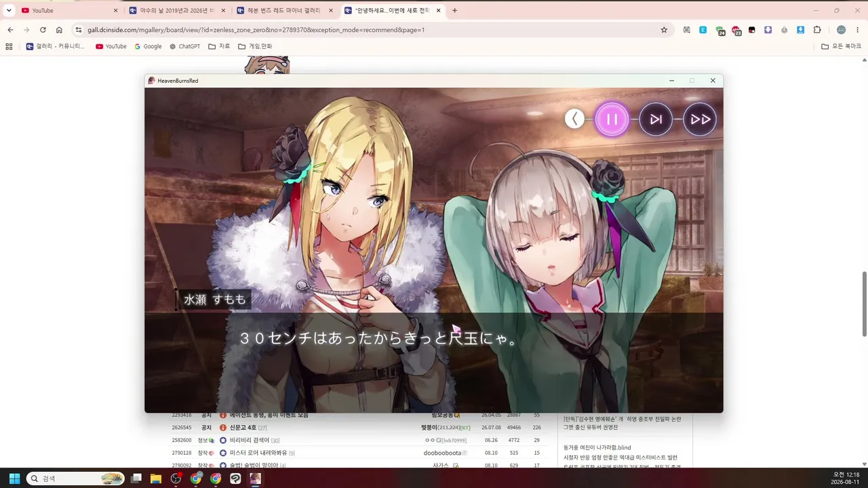
Task: Open the 비리비리 검색어 post
Action: coord(250,440)
